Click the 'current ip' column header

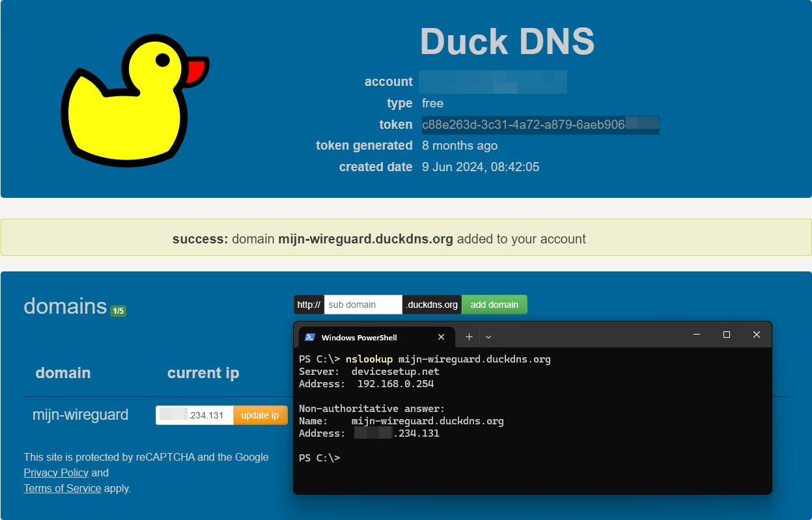coord(203,373)
